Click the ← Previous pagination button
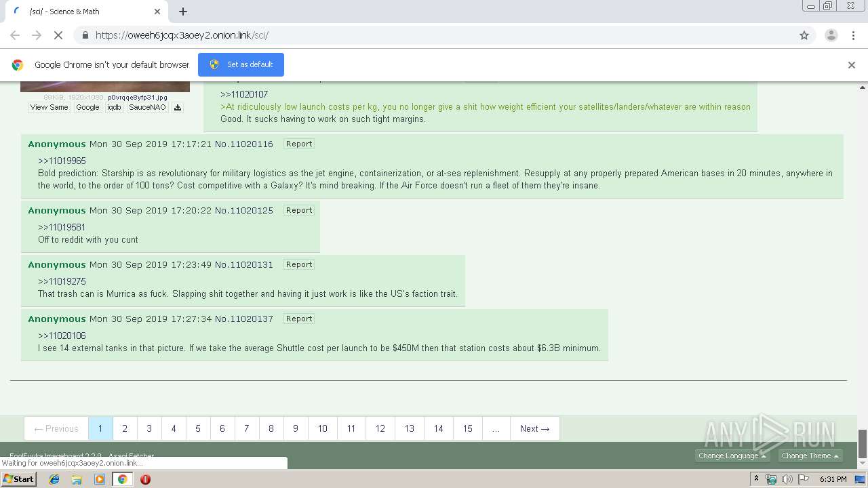This screenshot has height=488, width=868. 56,428
